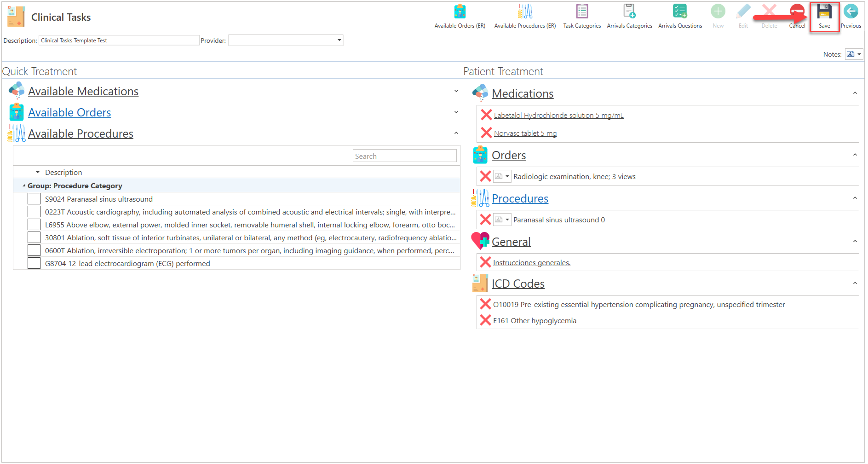Open the Available Procedures link
The width and height of the screenshot is (868, 464).
point(80,133)
